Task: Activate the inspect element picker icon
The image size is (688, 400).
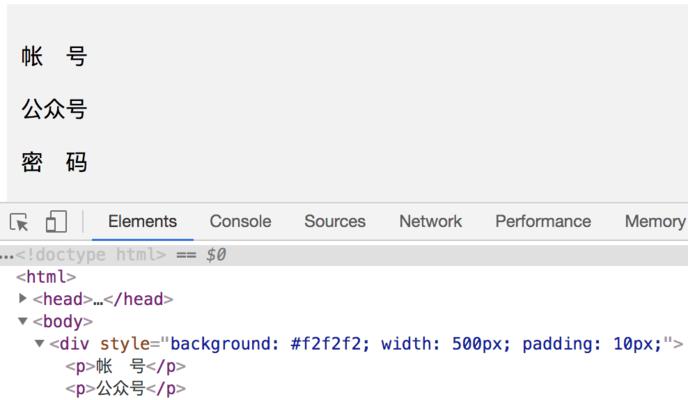Action: tap(19, 222)
